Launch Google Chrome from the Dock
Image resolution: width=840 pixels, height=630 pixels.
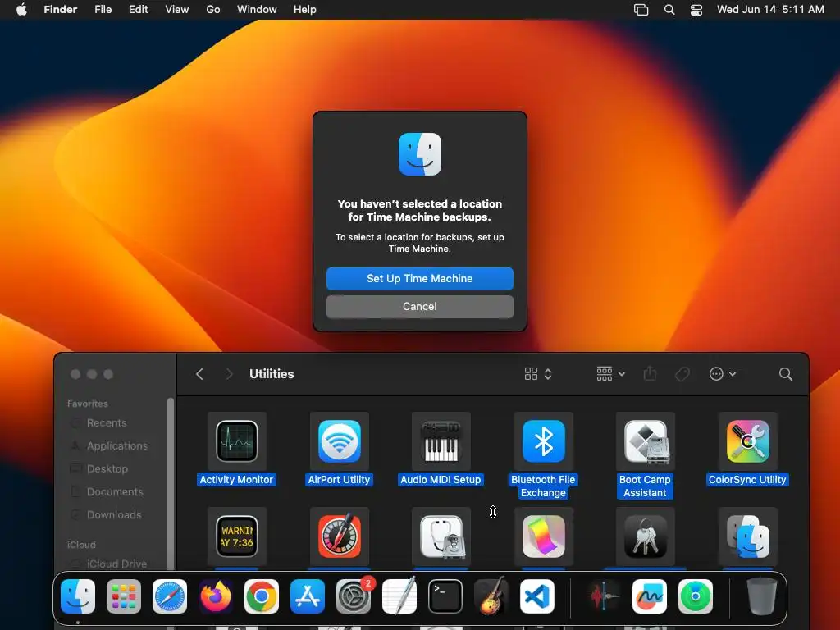coord(262,596)
